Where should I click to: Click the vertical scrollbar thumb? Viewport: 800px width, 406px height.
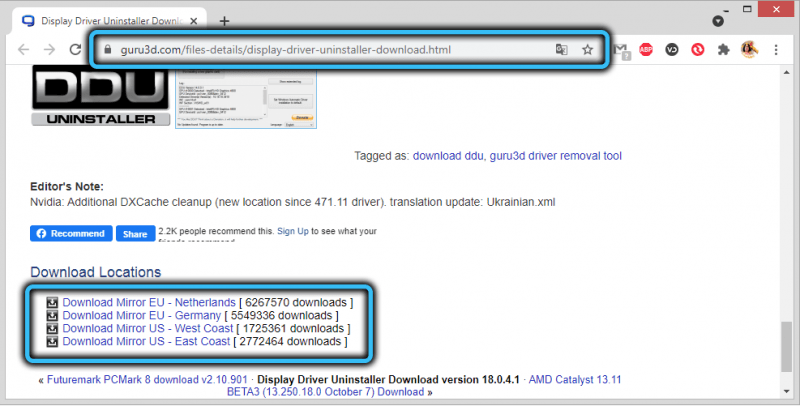click(x=786, y=347)
